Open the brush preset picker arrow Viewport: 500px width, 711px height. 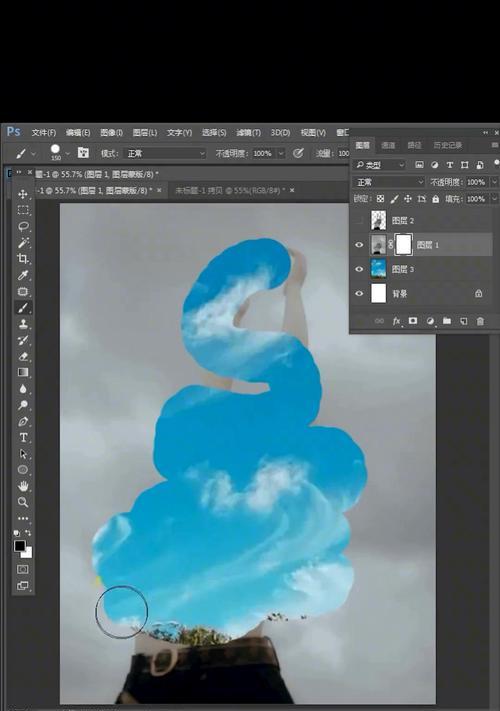[x=68, y=154]
